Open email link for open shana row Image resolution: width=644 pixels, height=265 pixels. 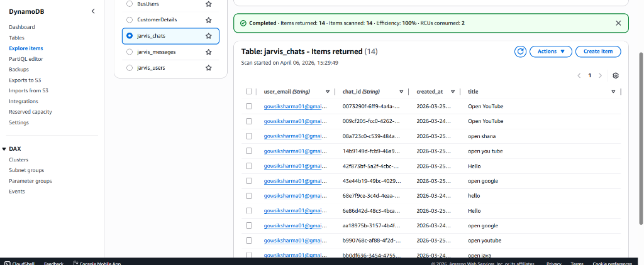coord(296,136)
